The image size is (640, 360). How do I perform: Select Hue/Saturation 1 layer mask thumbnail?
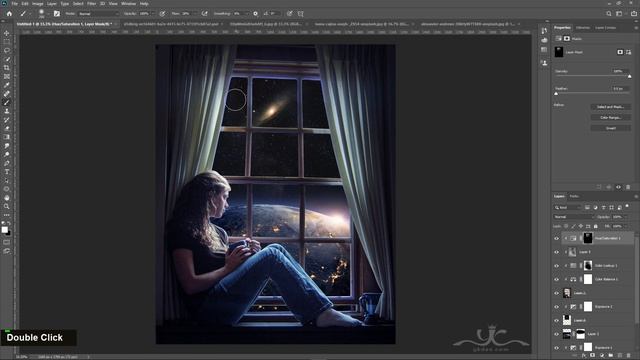point(588,238)
